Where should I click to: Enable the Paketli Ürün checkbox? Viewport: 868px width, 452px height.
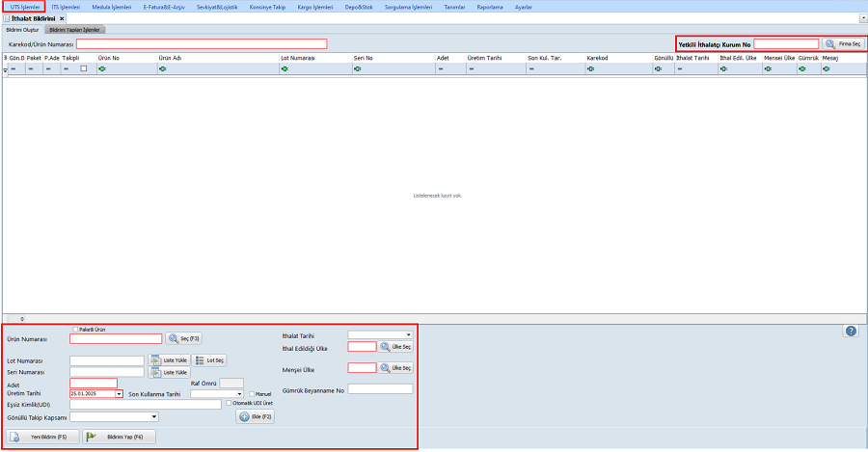(x=74, y=330)
